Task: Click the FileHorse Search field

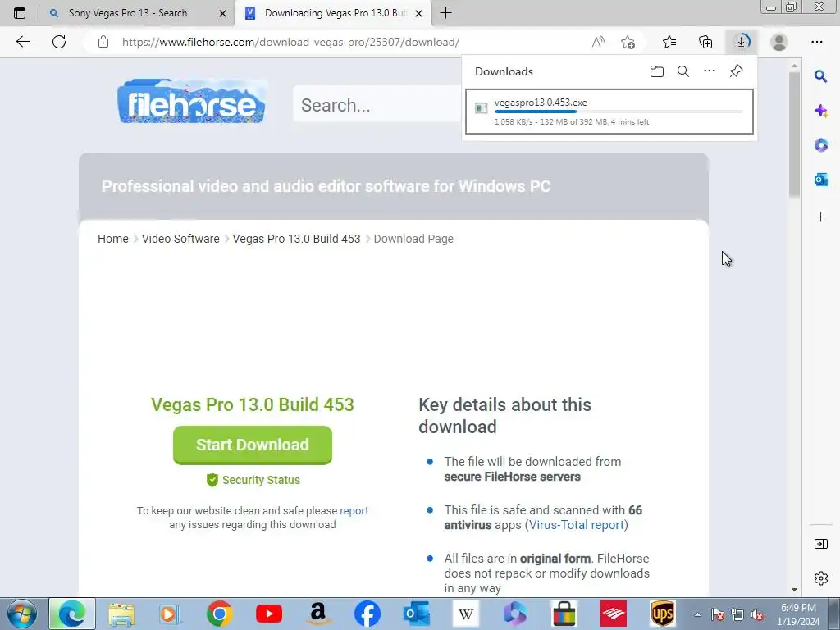Action: [377, 105]
